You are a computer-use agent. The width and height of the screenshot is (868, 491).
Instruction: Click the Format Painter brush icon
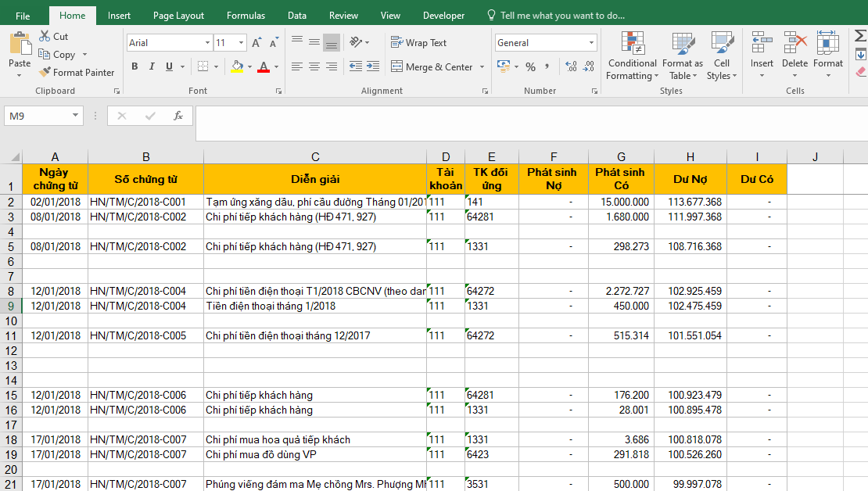coord(45,72)
